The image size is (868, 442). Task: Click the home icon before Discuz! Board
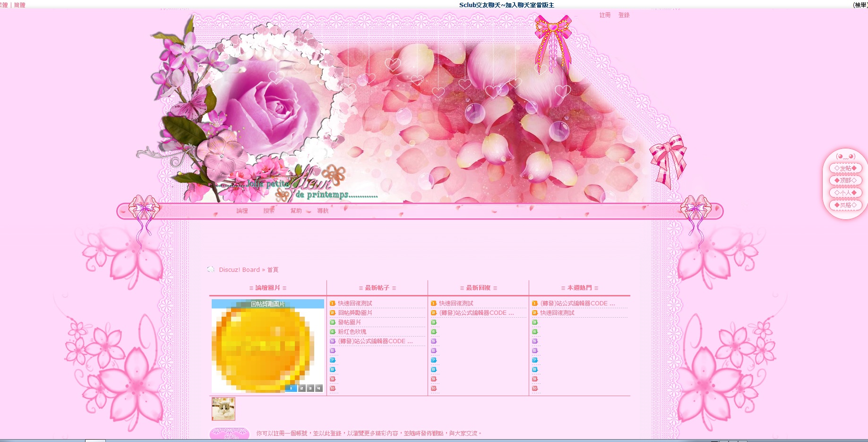tap(211, 269)
